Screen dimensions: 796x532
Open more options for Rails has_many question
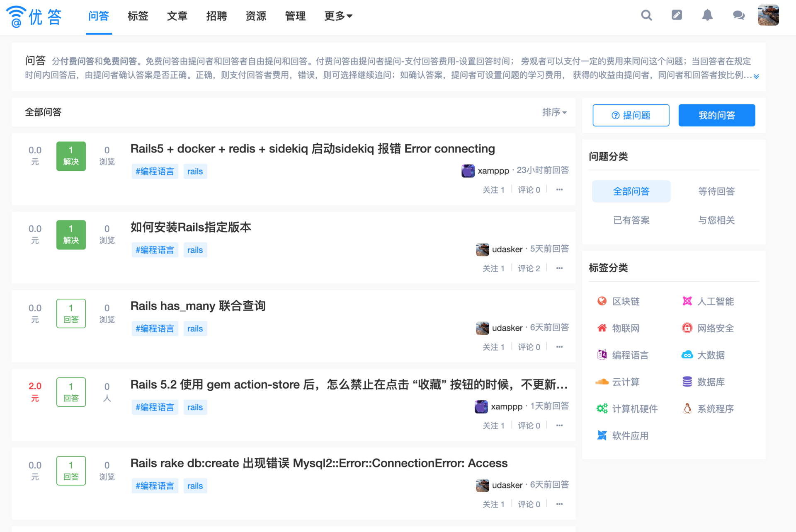point(559,347)
